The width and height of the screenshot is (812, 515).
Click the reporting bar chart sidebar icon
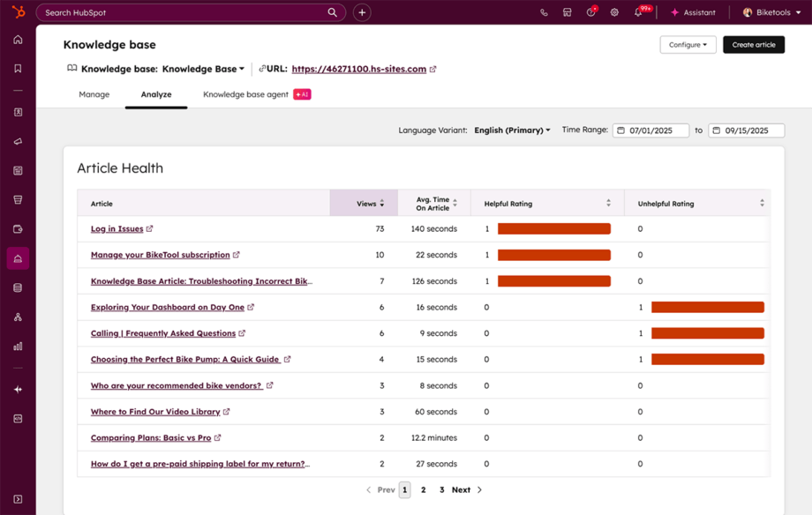tap(17, 346)
